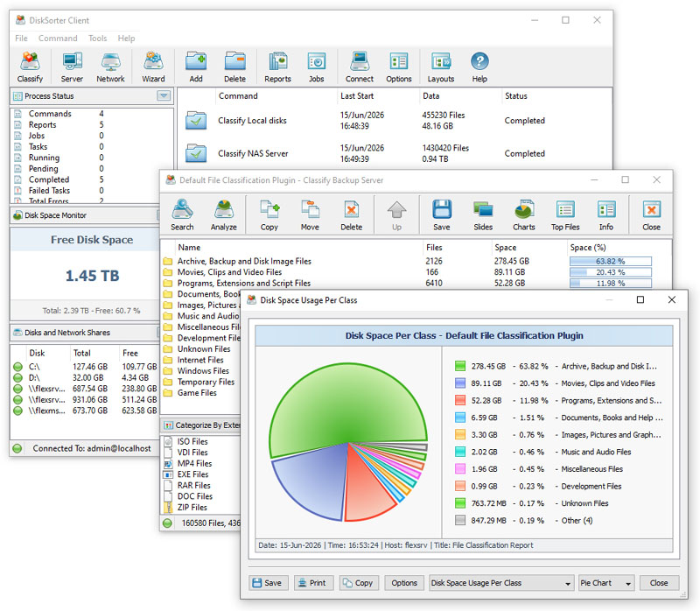Open the Server toolbar icon
Image resolution: width=700 pixels, height=611 pixels.
click(x=72, y=67)
